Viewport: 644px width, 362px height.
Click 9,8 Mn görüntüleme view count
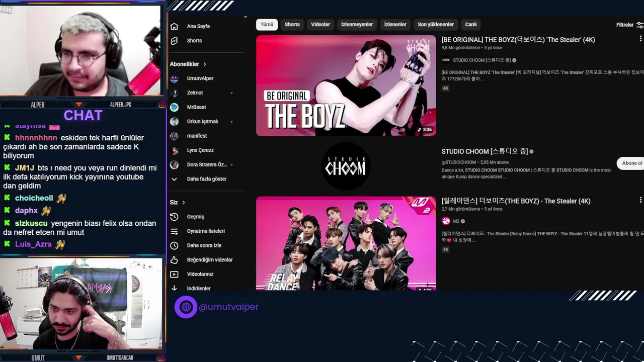(x=461, y=48)
